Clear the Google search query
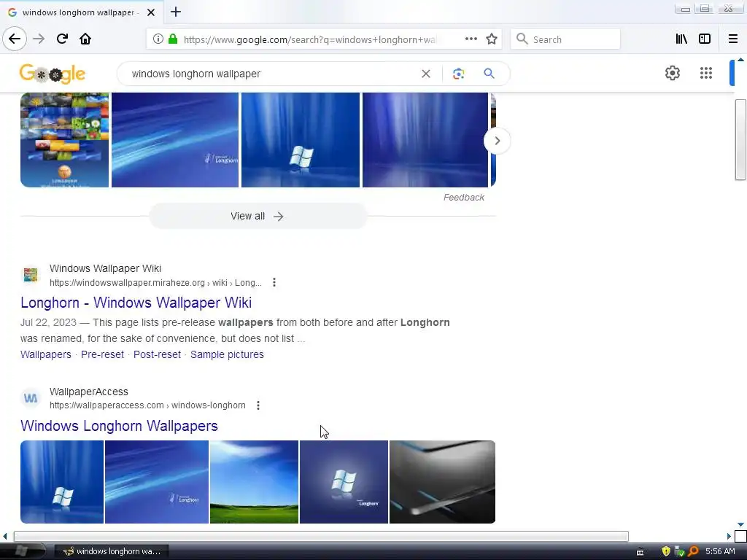 tap(426, 74)
